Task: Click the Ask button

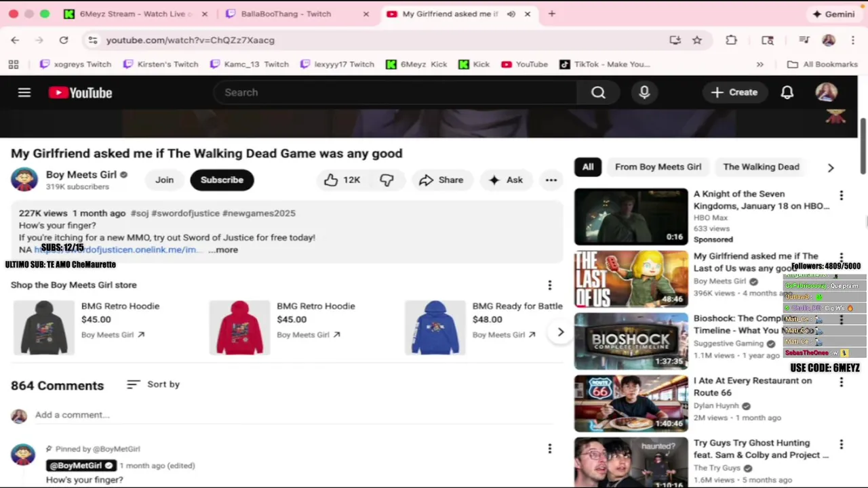Action: (506, 180)
